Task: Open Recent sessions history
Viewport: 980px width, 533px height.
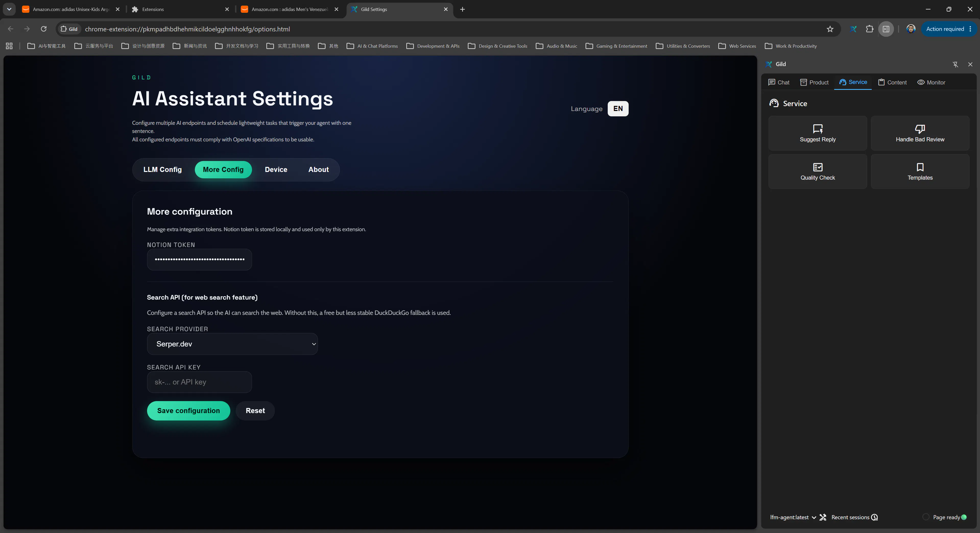Action: [854, 517]
